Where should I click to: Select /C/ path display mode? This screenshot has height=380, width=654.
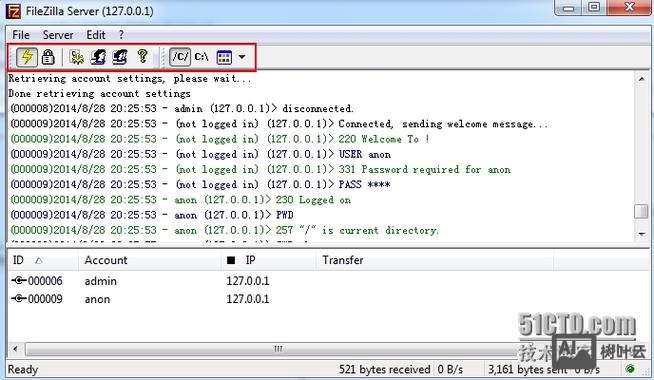coord(180,57)
